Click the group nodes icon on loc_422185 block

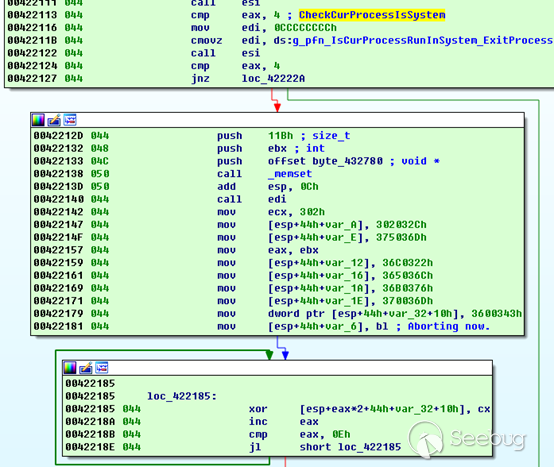coord(101,368)
